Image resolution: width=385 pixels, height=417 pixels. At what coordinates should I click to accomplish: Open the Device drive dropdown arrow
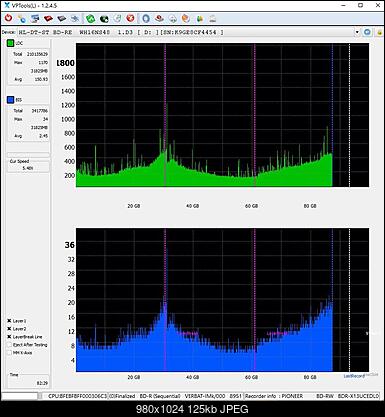pos(357,32)
